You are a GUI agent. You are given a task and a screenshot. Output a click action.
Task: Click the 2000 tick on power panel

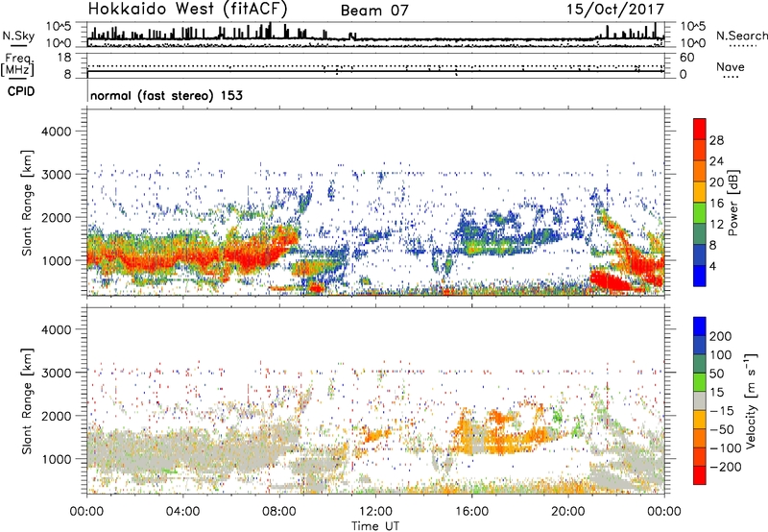[x=56, y=217]
